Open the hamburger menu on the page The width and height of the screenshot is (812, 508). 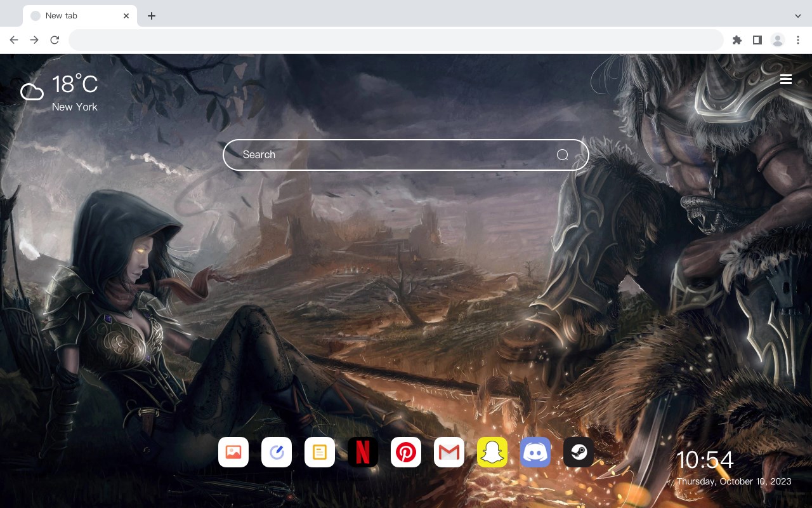coord(786,79)
